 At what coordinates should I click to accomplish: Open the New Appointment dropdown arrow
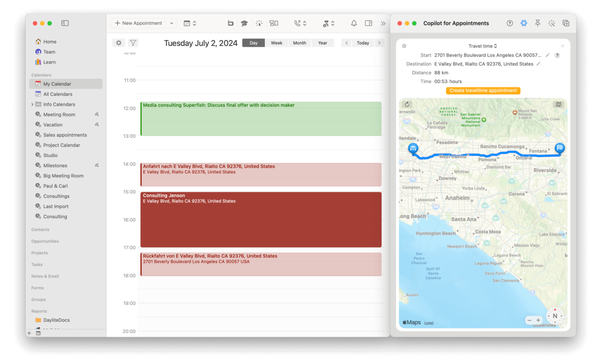pos(171,23)
